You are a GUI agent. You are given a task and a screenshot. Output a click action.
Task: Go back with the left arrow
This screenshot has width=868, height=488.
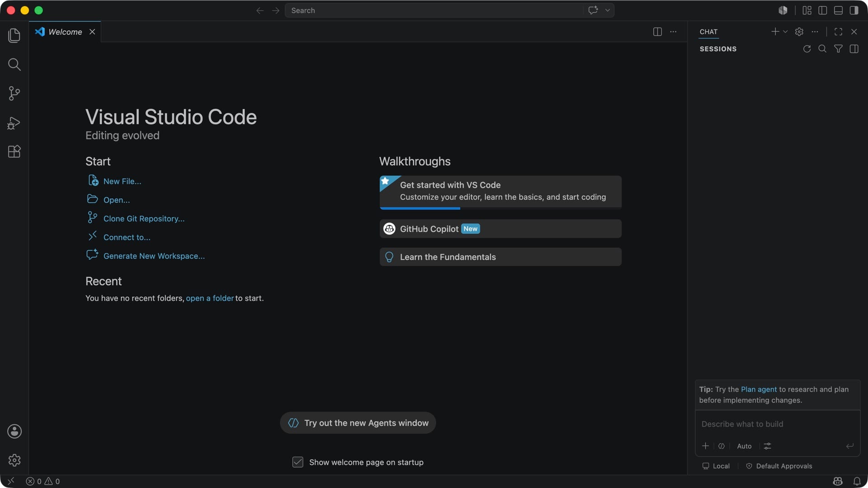260,10
